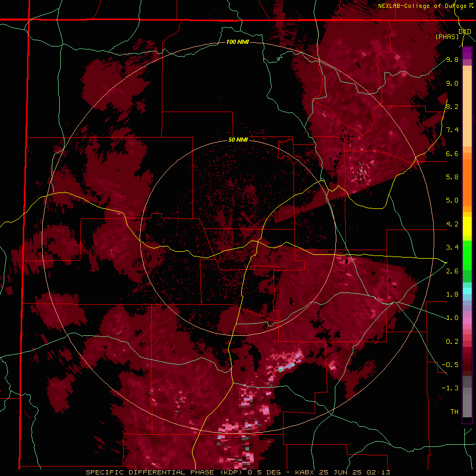Click the 8.2 value on the color scale
The height and width of the screenshot is (476, 476).
point(452,106)
